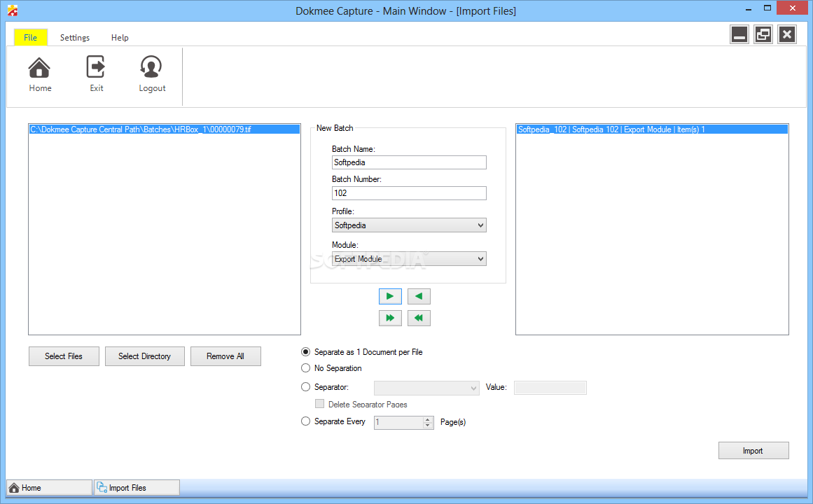The width and height of the screenshot is (813, 504).
Task: Decrease the Separate Every pages spinner
Action: tap(428, 426)
